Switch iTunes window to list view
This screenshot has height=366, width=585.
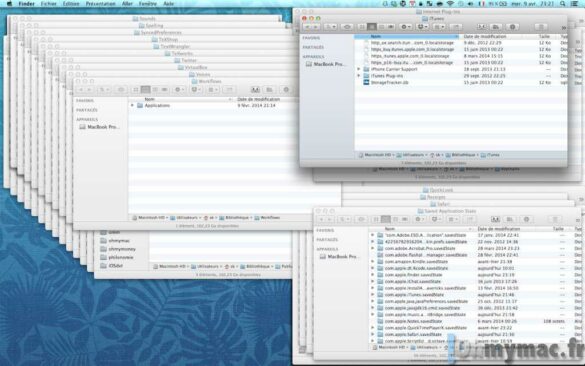[372, 27]
